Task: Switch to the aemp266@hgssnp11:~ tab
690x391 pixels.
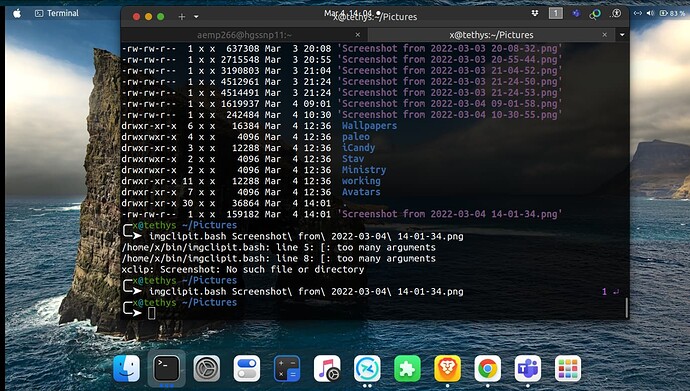Action: (244, 35)
